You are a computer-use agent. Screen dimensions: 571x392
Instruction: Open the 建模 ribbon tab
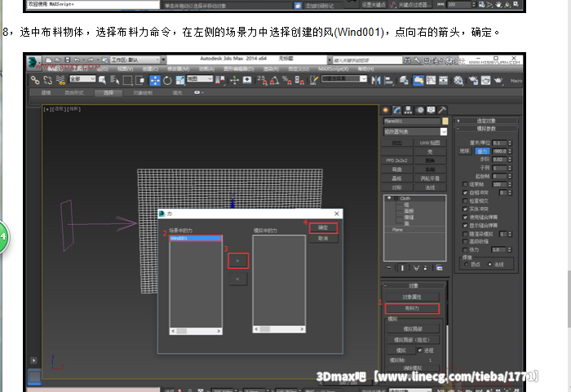(x=46, y=93)
